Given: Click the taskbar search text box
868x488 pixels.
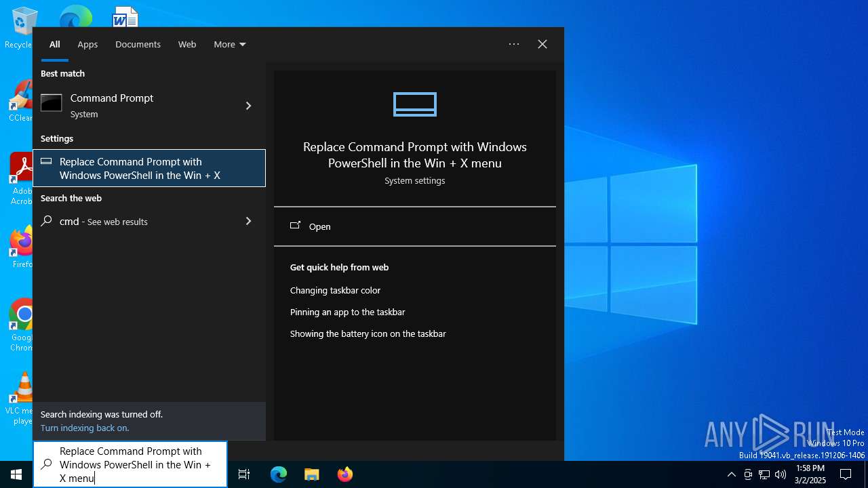Looking at the screenshot, I should 130,464.
